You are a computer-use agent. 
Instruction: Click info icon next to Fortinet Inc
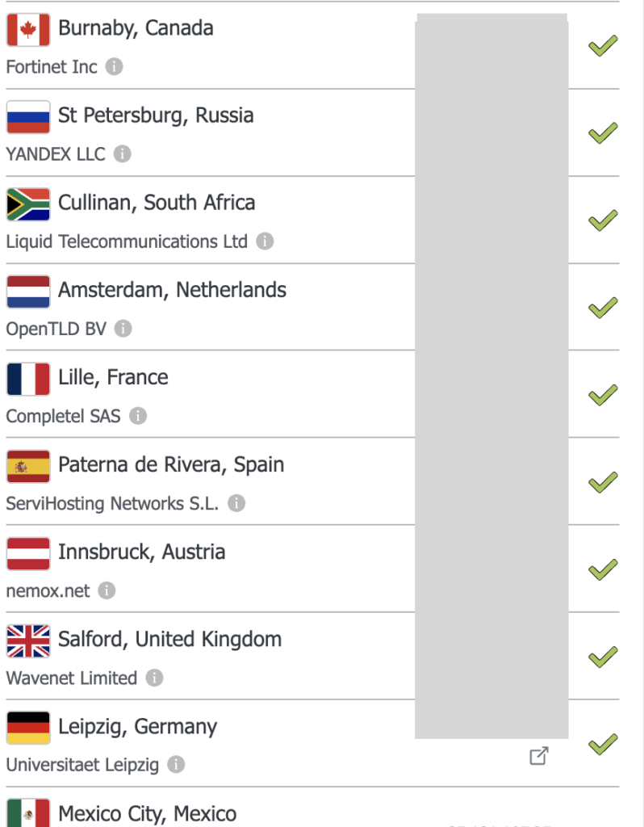[x=115, y=67]
